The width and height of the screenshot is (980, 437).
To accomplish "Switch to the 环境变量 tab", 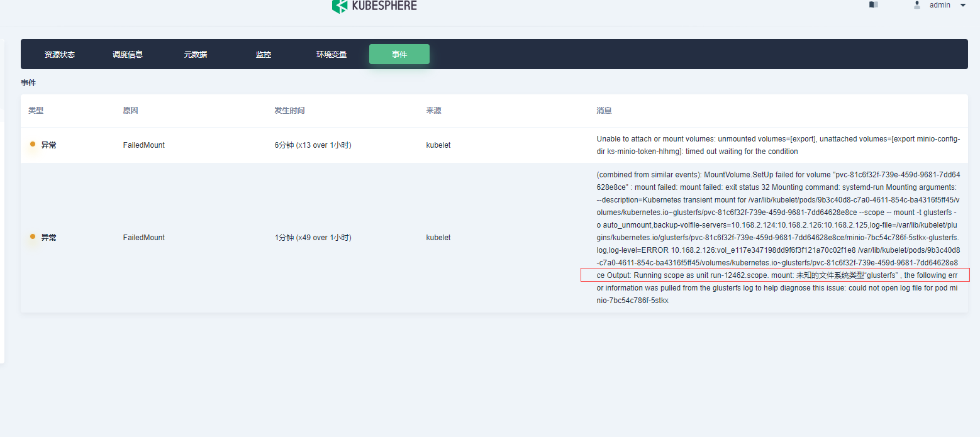I will (331, 54).
